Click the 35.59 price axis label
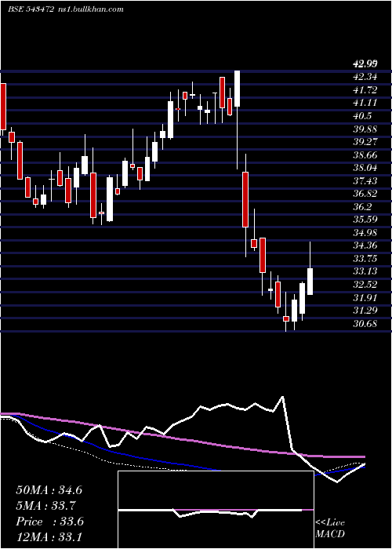392x549 pixels. point(365,220)
